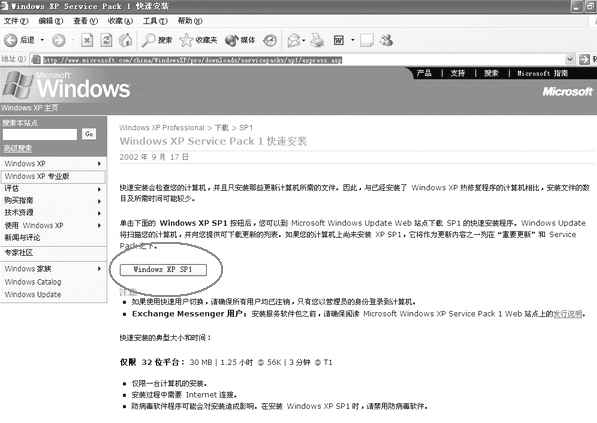Click the 下载 breadcrumb link
597x423 pixels.
tap(222, 128)
